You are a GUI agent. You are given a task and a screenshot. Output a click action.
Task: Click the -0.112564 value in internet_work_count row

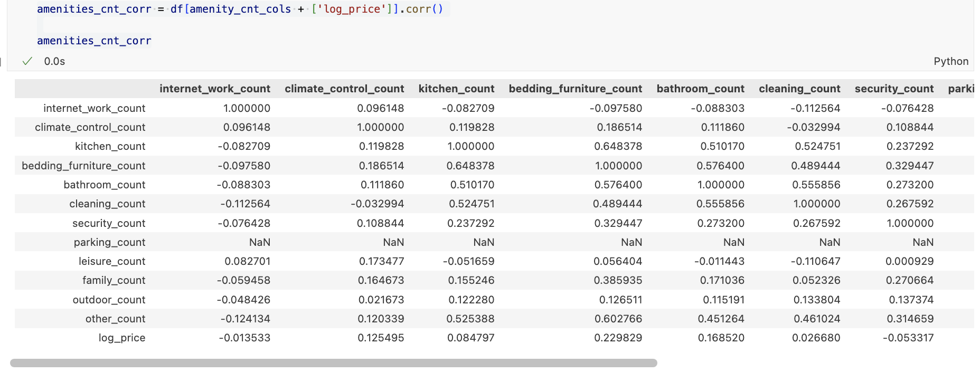815,108
